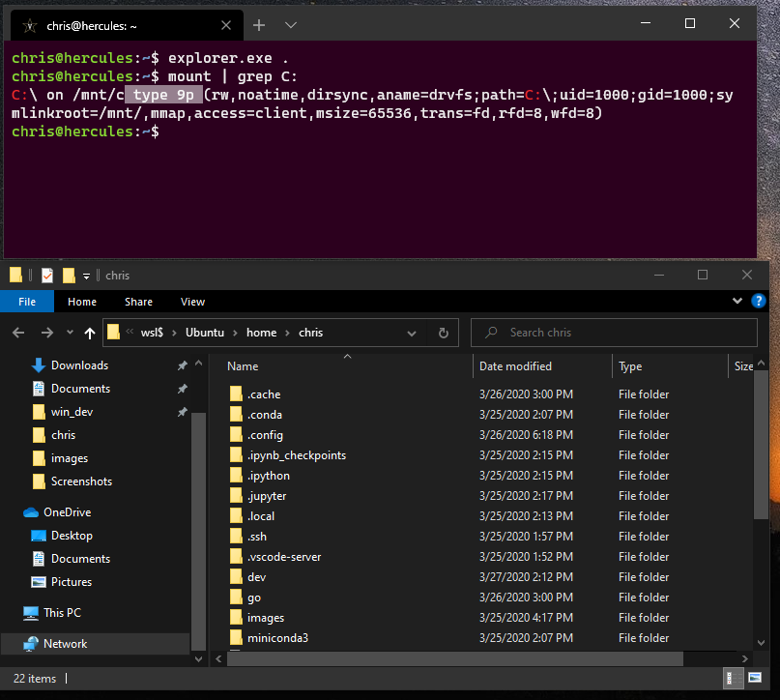Screen dimensions: 780x700
Task: Switch to the View ribbon tab
Action: (192, 301)
